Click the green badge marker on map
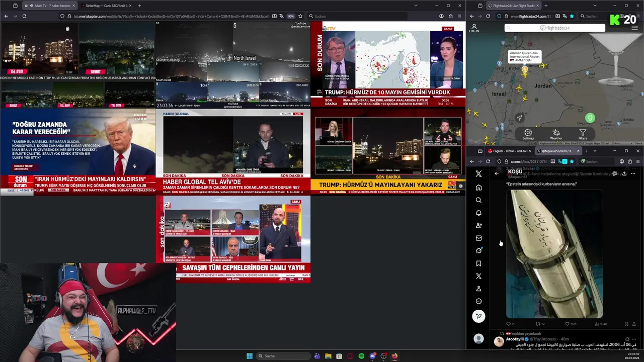Screen dimensions: 644x362 coord(590,118)
